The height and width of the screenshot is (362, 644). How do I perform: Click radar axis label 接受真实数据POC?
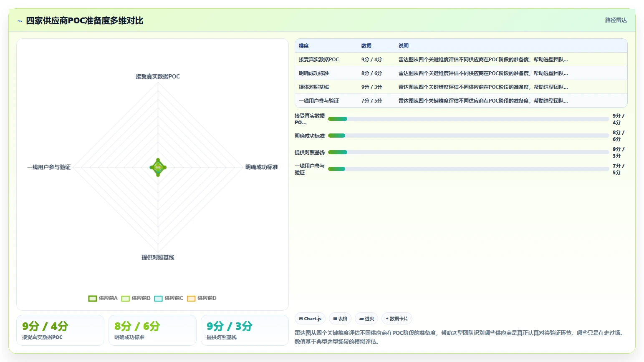(x=158, y=76)
